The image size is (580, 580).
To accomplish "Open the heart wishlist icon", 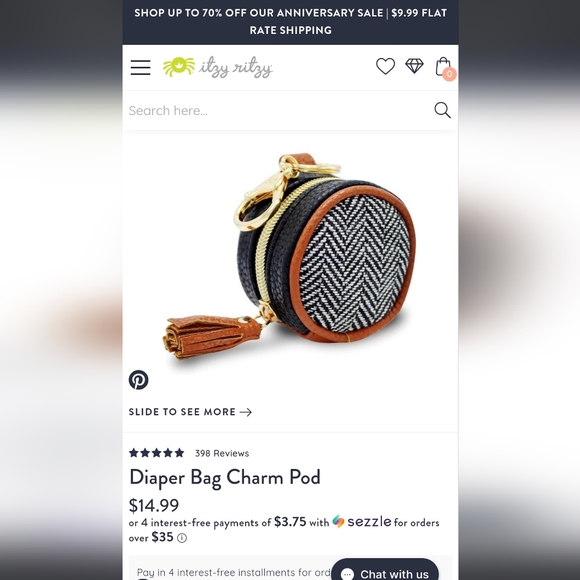I will tap(385, 66).
